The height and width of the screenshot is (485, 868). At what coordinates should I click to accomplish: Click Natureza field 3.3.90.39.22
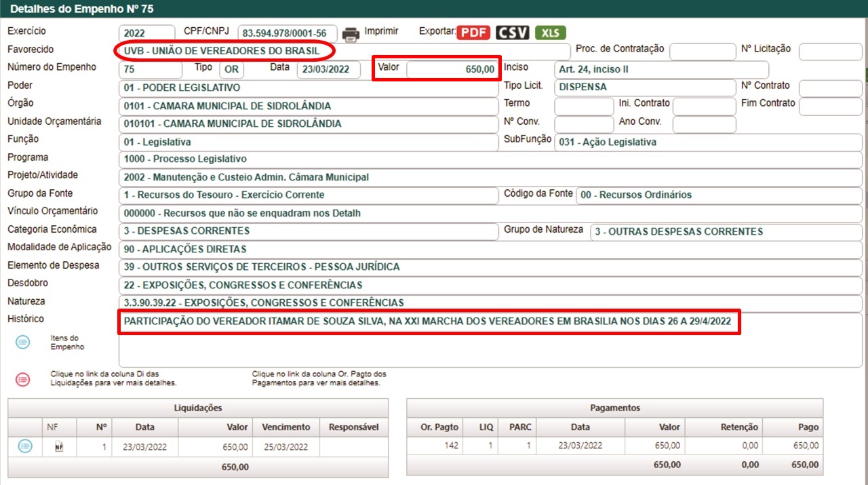[x=490, y=303]
